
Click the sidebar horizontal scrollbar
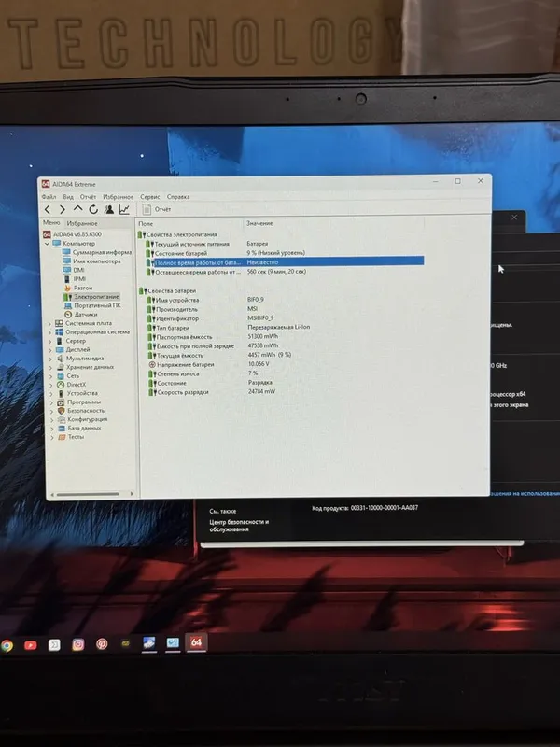[88, 494]
